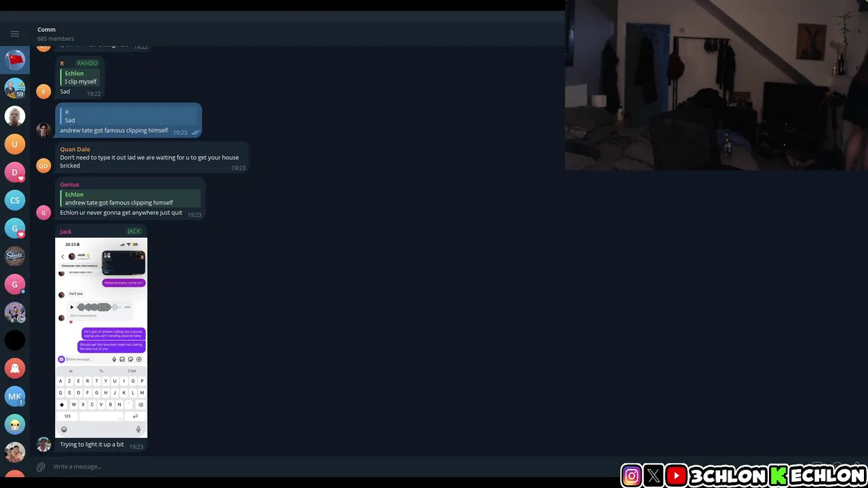The image size is (868, 488).
Task: Click message 'Echlon ur never gonna get anywhere just quit'
Action: (x=121, y=212)
